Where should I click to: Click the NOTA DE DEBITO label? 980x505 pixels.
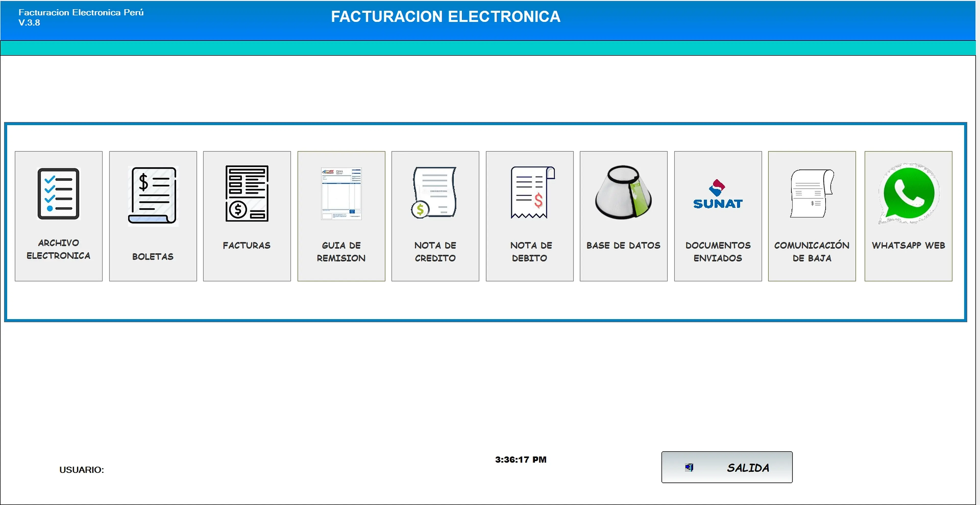(531, 251)
